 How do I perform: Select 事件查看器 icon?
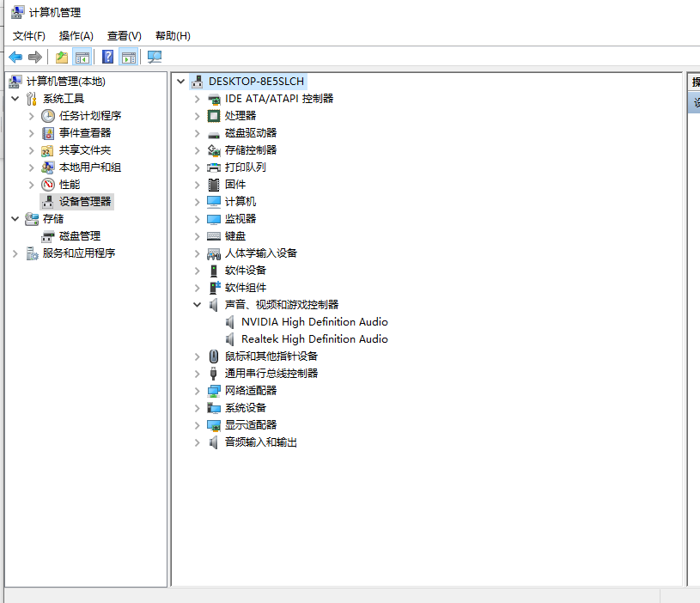pyautogui.click(x=48, y=133)
